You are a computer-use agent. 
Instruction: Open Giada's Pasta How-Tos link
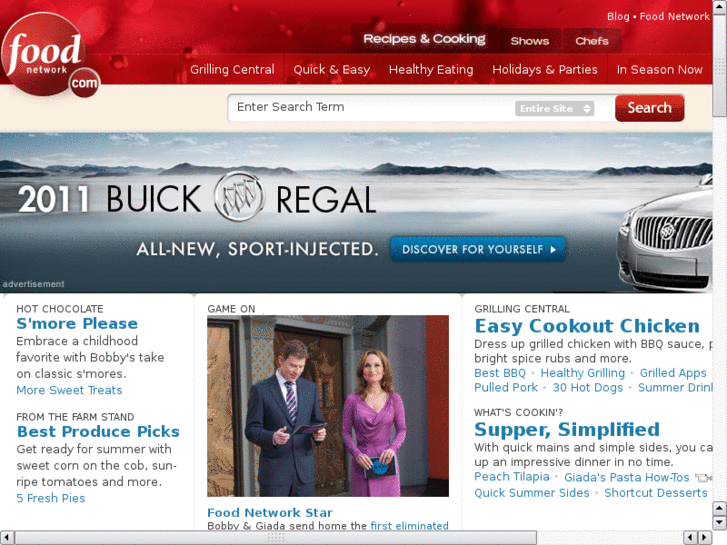point(627,477)
